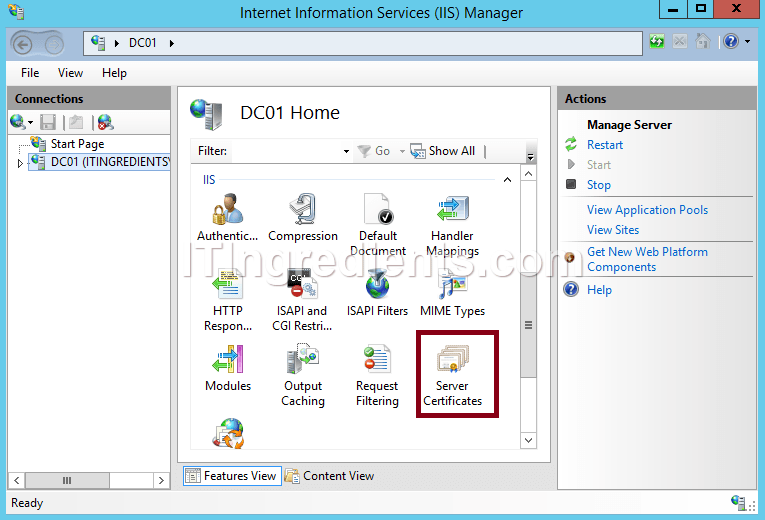Open the MIME Types feature
Viewport: 765px width, 520px height.
click(x=452, y=293)
